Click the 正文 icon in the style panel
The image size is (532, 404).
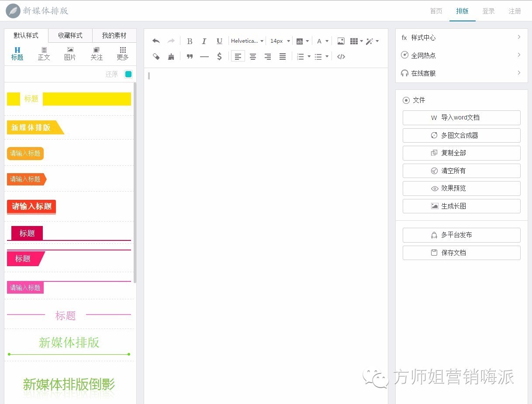coord(44,53)
